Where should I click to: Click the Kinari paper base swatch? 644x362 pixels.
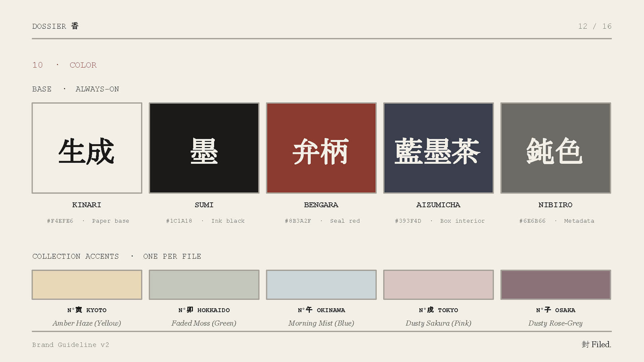pyautogui.click(x=87, y=148)
